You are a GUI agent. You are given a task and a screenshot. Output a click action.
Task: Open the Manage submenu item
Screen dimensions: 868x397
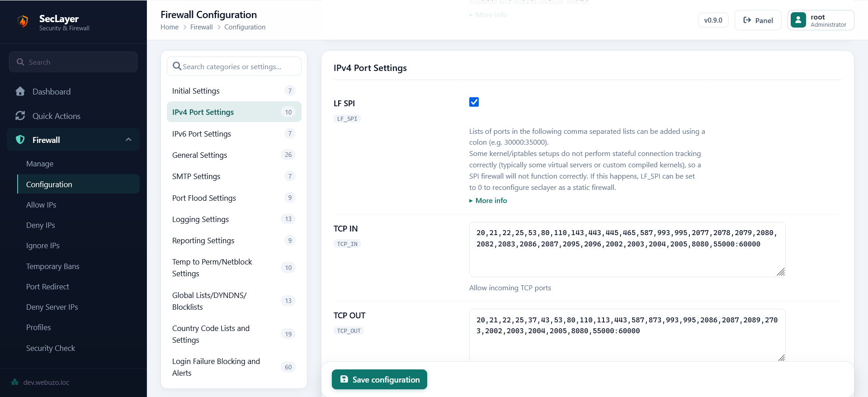tap(78, 164)
